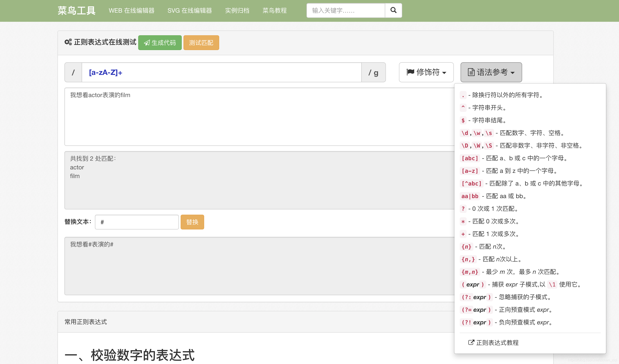Open 菜鸟教程 nav link
The height and width of the screenshot is (364, 619).
tap(274, 11)
